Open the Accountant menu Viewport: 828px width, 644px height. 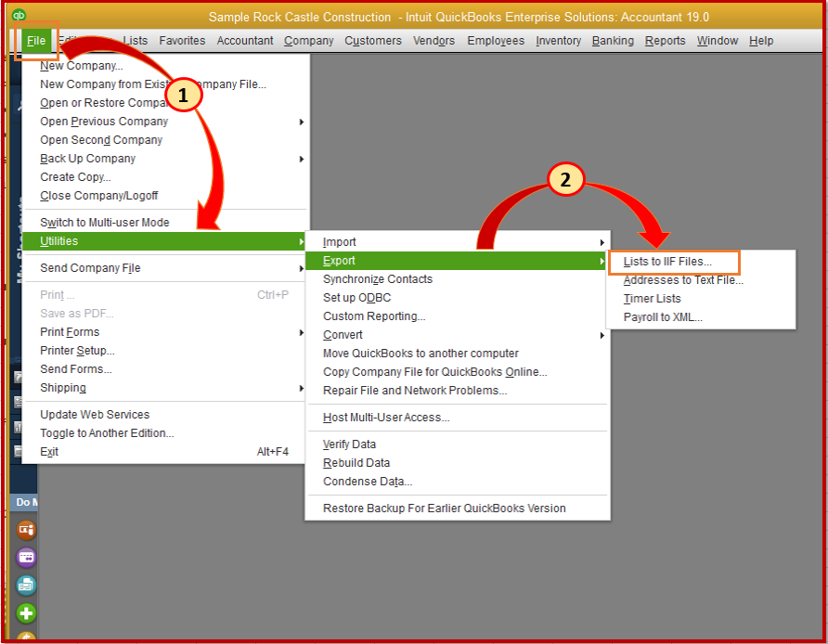(x=245, y=41)
